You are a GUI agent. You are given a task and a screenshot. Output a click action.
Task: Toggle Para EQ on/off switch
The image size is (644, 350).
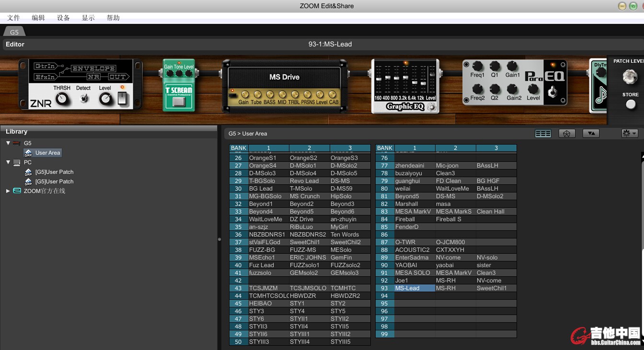click(x=552, y=92)
